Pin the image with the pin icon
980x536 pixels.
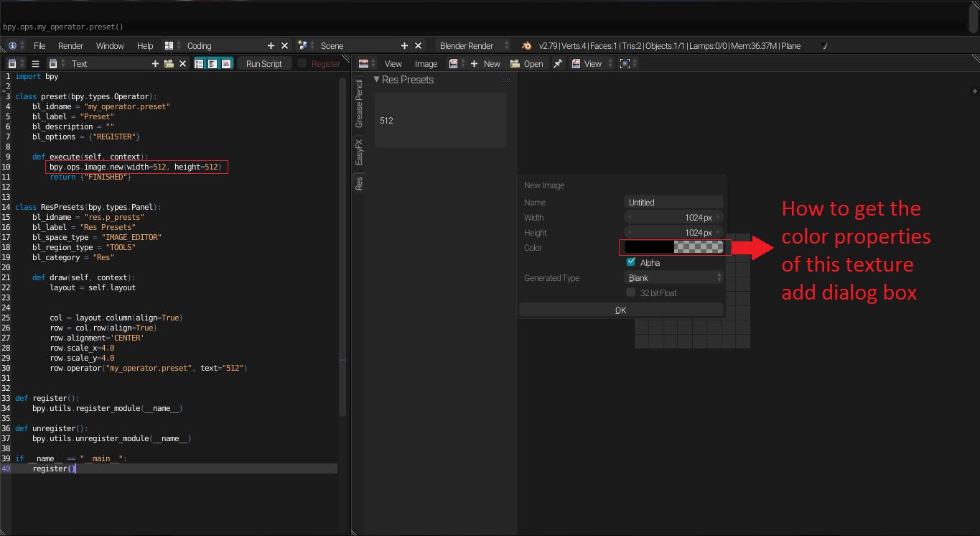tap(558, 63)
